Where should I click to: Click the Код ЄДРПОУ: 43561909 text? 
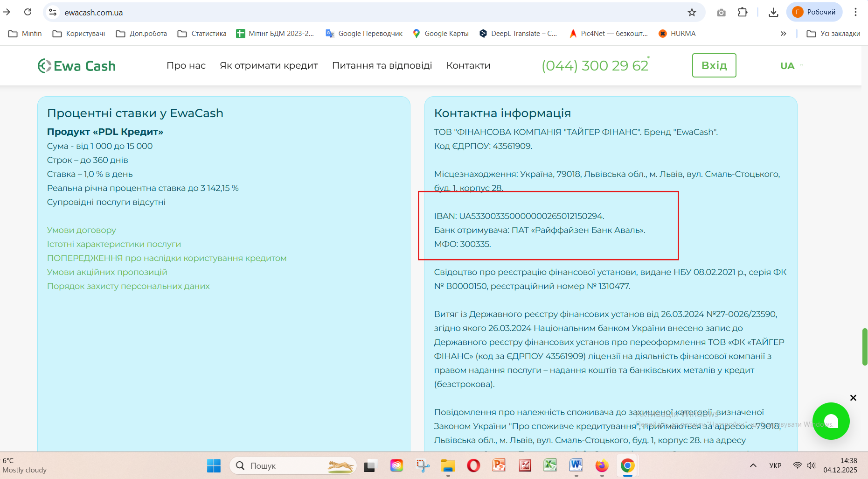pyautogui.click(x=483, y=146)
